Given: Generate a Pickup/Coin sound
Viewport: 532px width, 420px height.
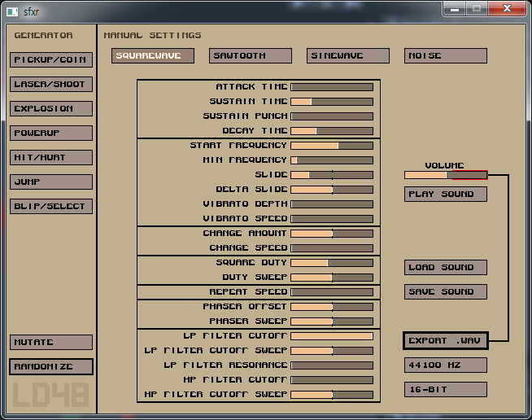Looking at the screenshot, I should [x=51, y=59].
